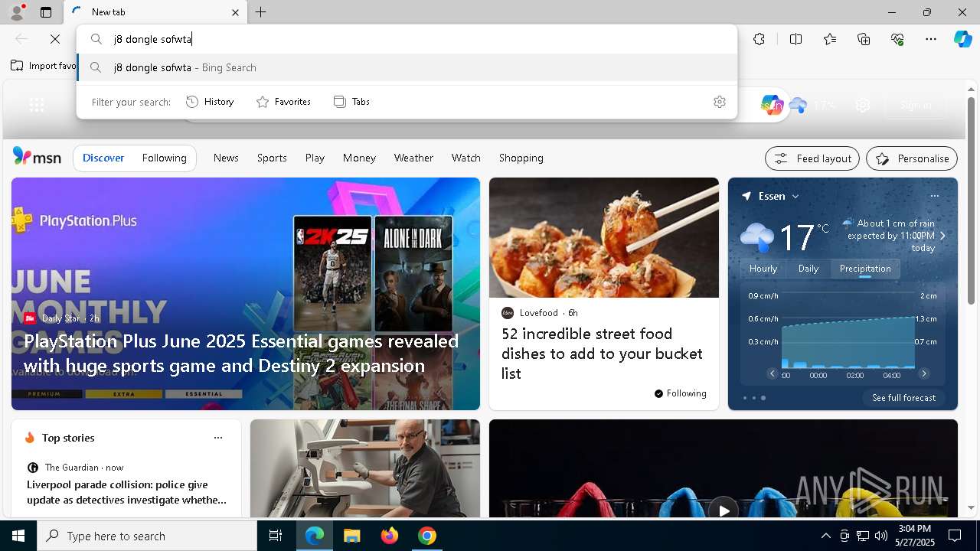The height and width of the screenshot is (551, 980).
Task: Open the Money category
Action: coord(359,158)
